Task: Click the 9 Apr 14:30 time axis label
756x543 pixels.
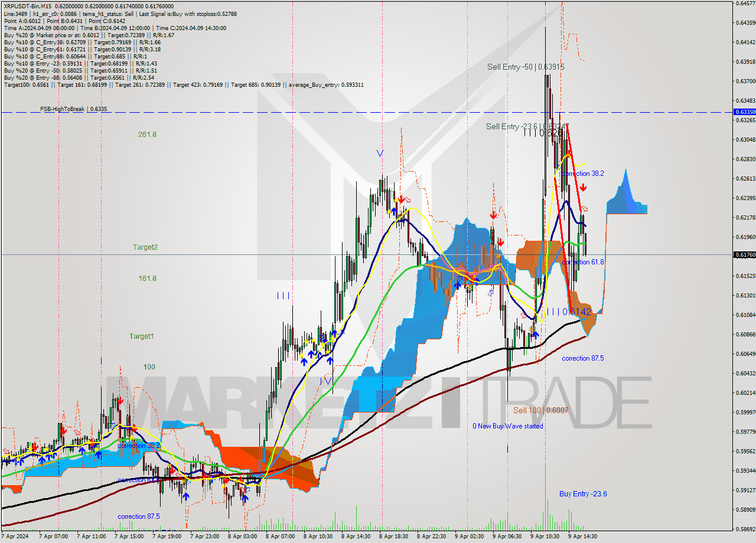Action: click(x=582, y=537)
